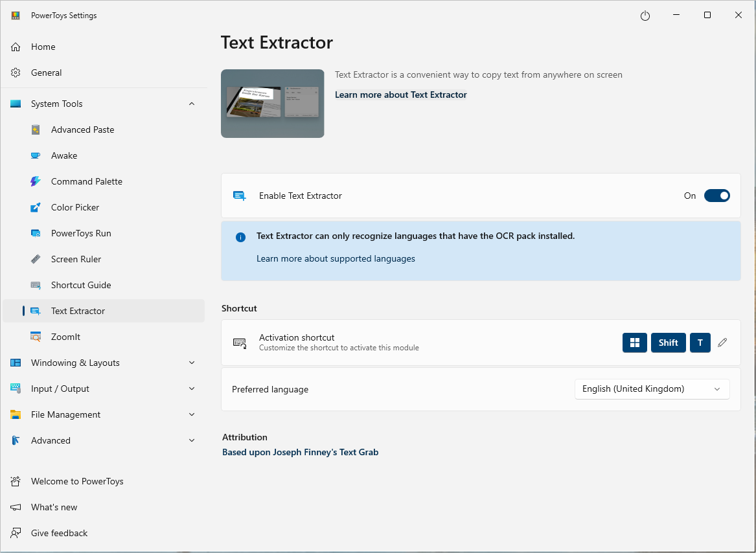Click the Preferred language label
This screenshot has height=553, width=756.
pos(270,390)
